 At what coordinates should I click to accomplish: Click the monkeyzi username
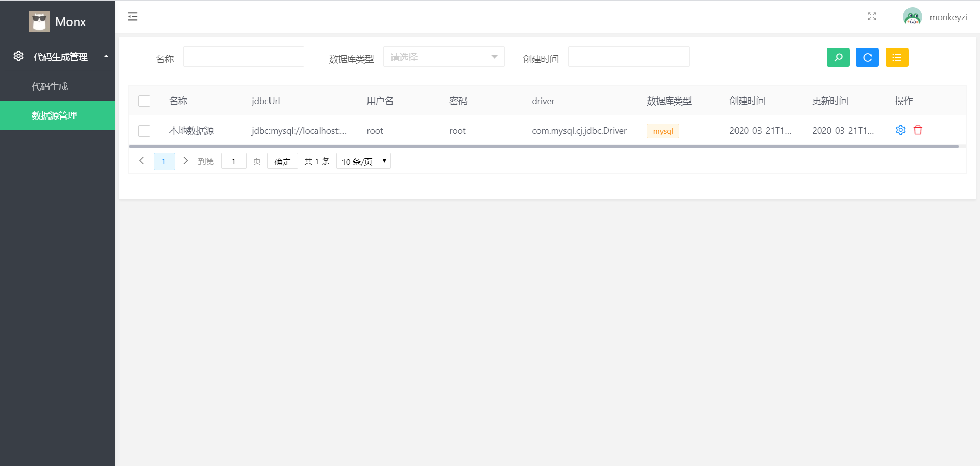pyautogui.click(x=948, y=17)
